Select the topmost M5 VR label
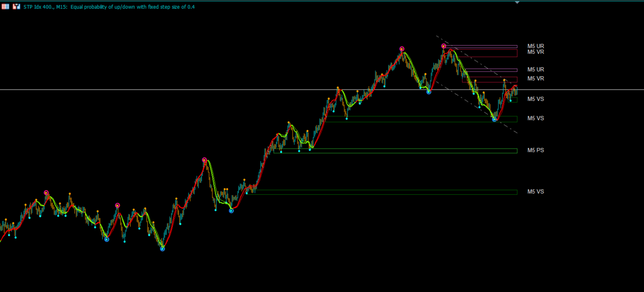 (535, 52)
